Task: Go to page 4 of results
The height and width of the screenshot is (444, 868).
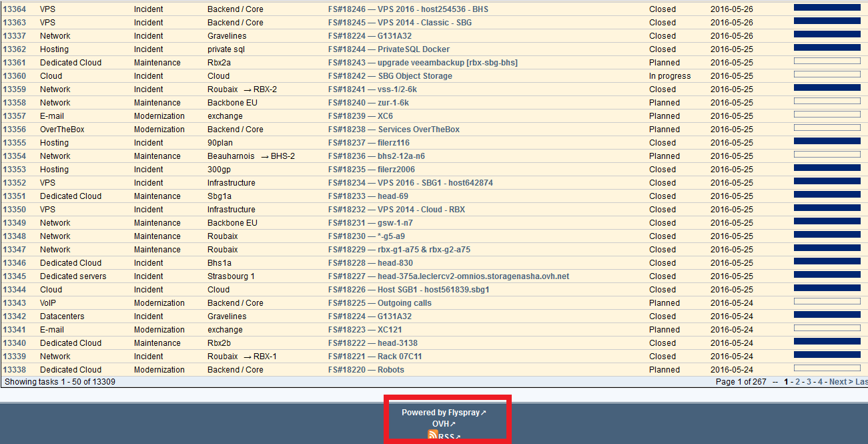Action: click(820, 382)
